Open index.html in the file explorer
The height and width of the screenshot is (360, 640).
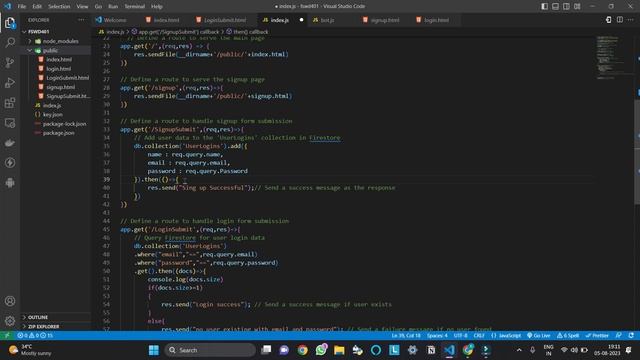(59, 59)
